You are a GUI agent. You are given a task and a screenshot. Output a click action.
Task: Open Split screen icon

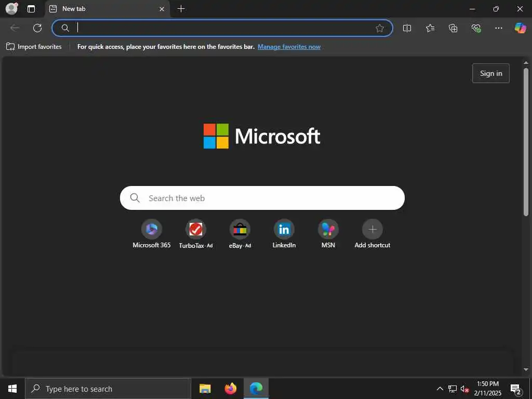[407, 28]
